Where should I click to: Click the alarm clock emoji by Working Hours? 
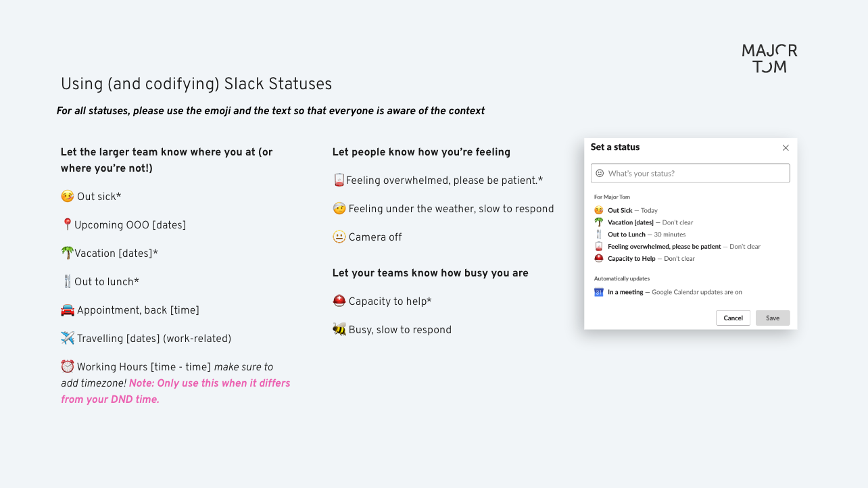[x=68, y=366]
